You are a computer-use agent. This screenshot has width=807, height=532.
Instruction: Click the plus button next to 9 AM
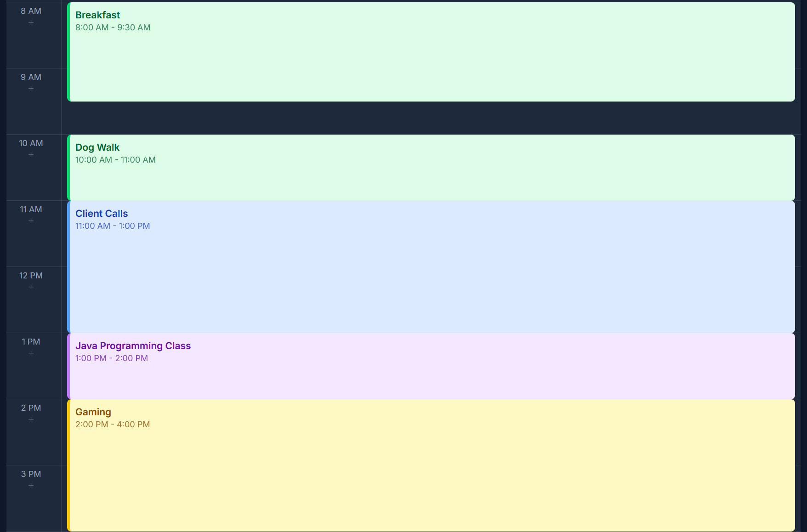[x=31, y=88]
